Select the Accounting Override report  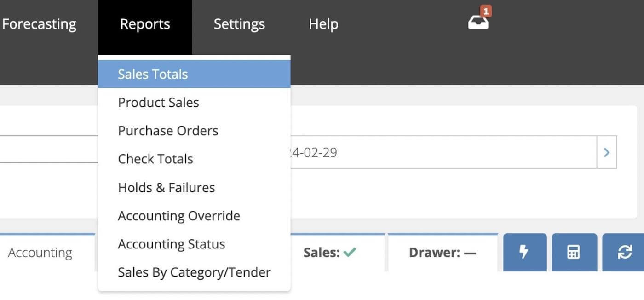click(179, 215)
